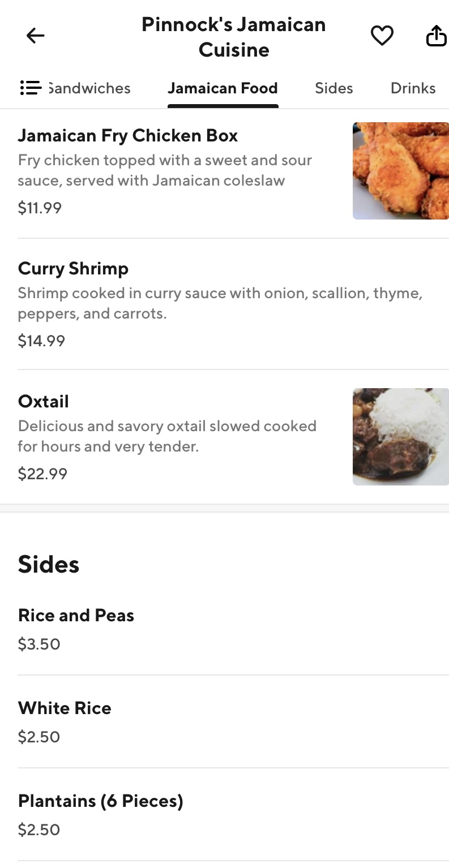Select the Jamaican Fry Chicken Box item
Viewport: 449px width, 868px height.
(128, 136)
